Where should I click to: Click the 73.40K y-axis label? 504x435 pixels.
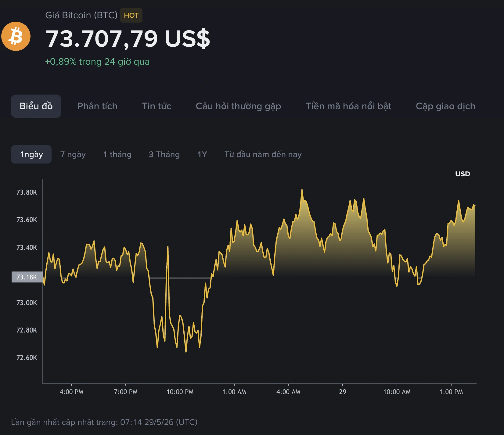coord(27,247)
